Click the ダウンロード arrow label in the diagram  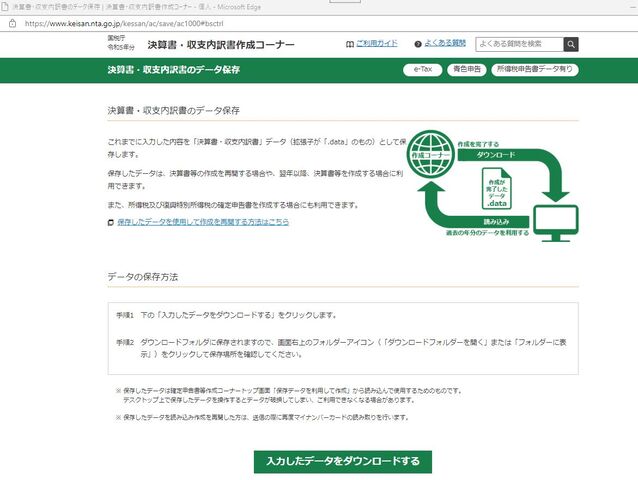pos(495,155)
